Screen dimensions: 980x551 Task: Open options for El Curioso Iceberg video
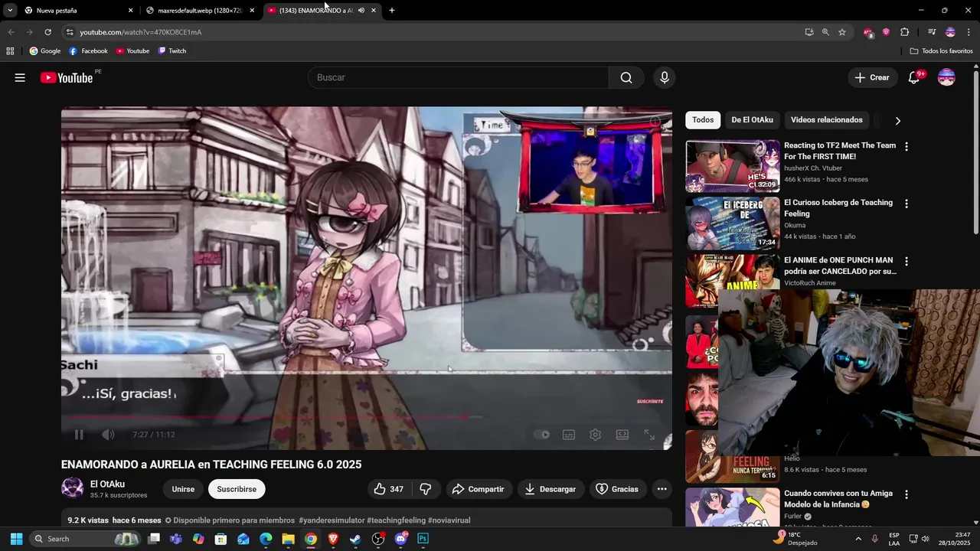pos(906,204)
